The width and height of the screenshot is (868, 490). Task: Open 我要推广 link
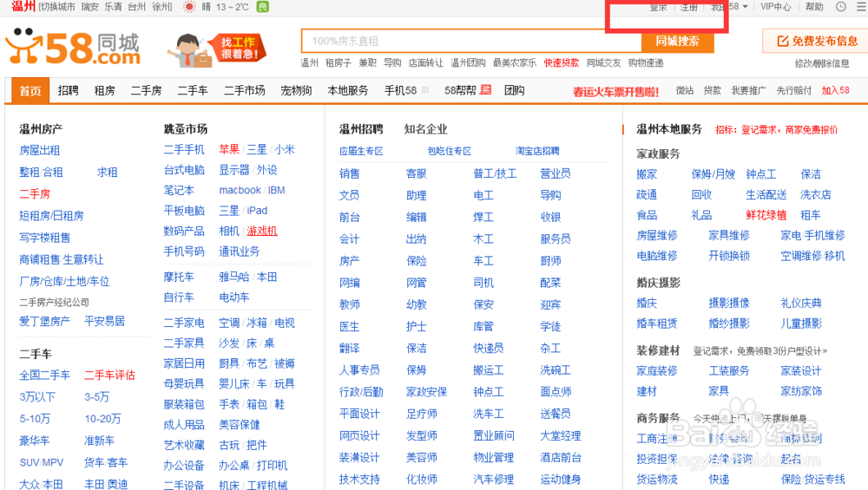748,90
